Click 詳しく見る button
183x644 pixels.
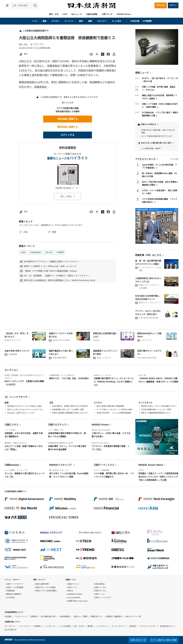pos(67,197)
